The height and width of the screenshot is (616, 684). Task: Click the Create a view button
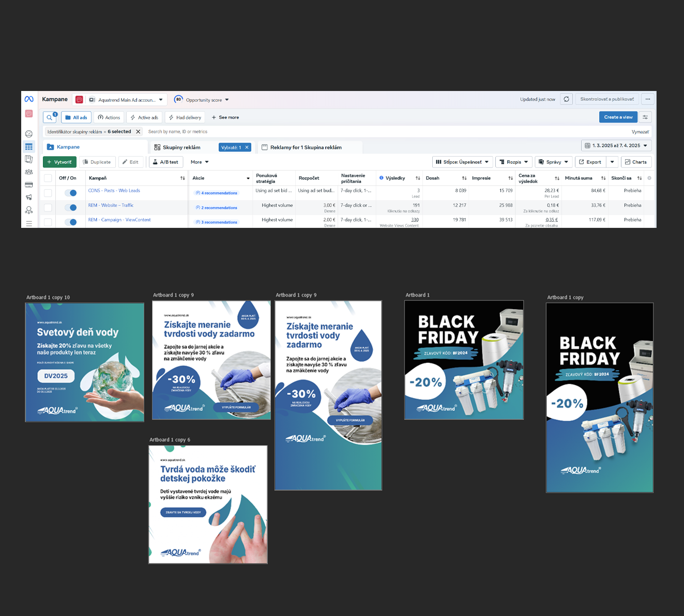tap(618, 117)
